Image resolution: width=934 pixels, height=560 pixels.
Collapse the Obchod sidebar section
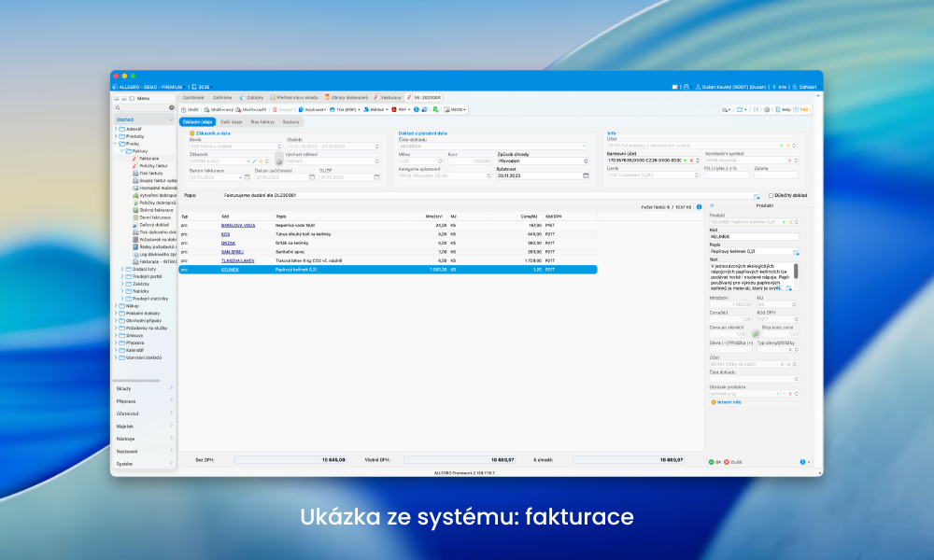(171, 119)
